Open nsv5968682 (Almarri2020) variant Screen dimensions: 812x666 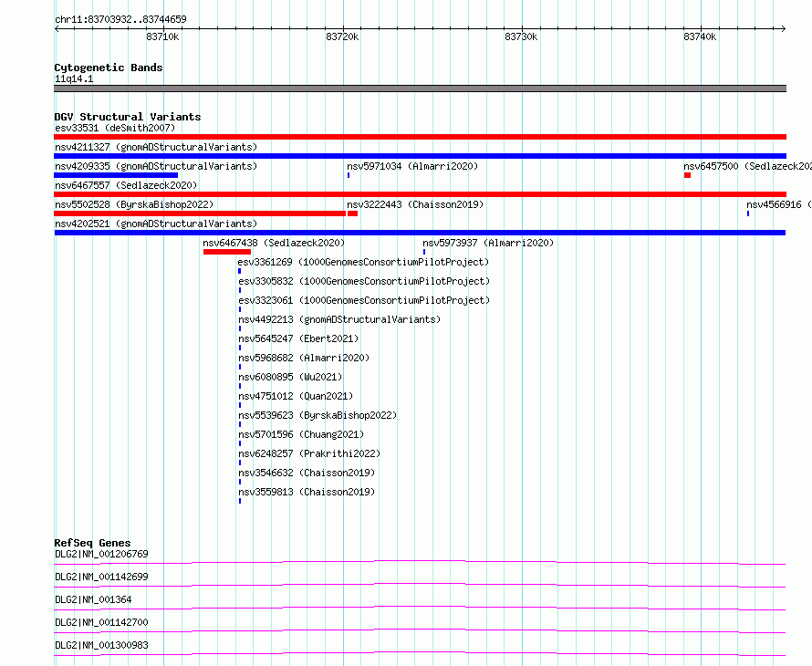pos(304,358)
